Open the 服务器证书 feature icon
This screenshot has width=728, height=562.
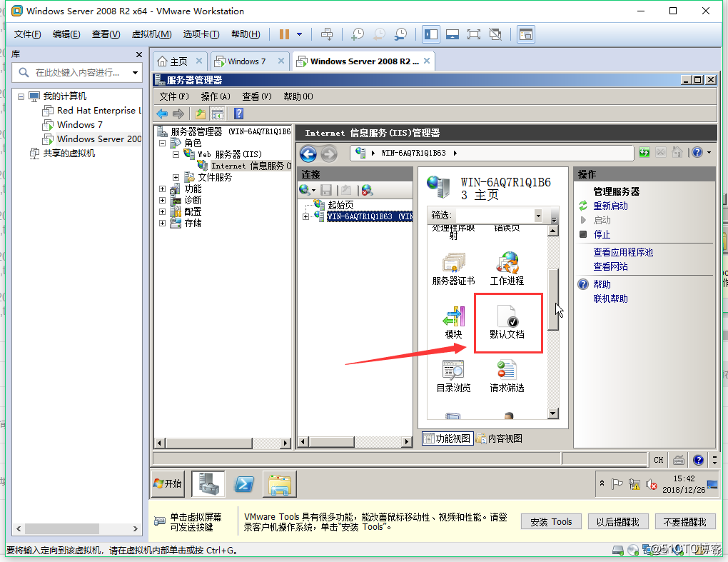pyautogui.click(x=454, y=269)
